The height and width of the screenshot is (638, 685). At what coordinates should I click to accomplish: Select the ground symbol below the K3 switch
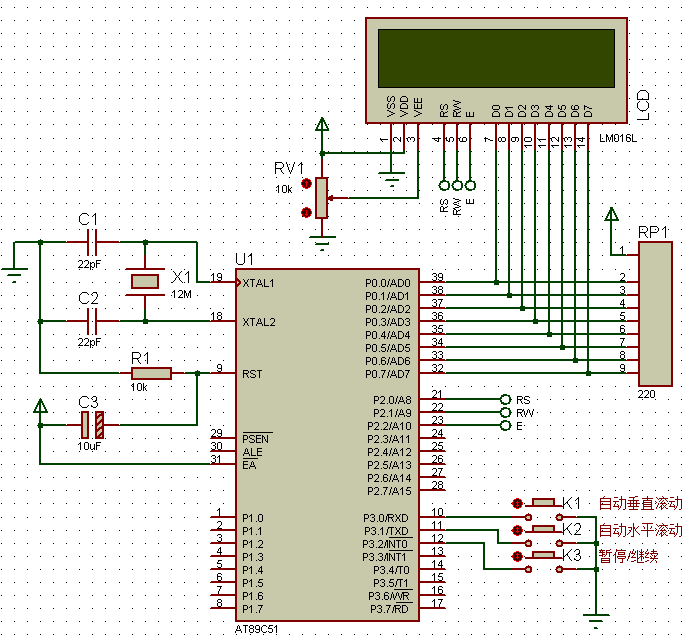596,621
